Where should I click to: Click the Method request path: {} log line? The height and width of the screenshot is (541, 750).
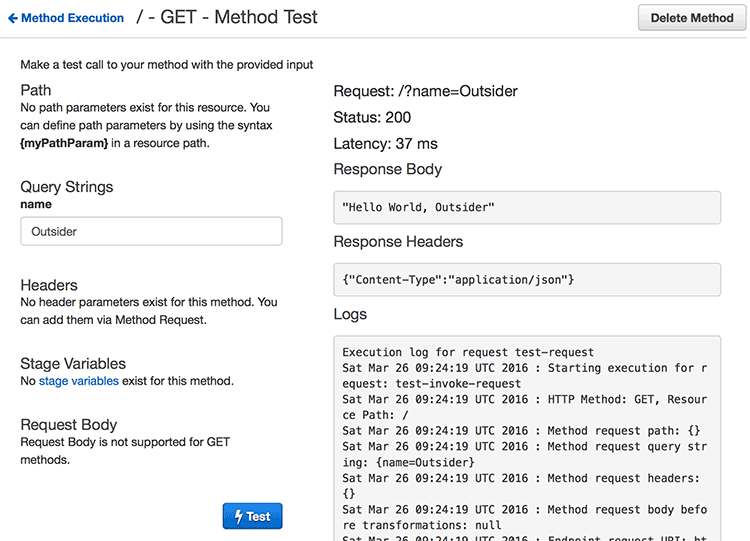coord(521,431)
